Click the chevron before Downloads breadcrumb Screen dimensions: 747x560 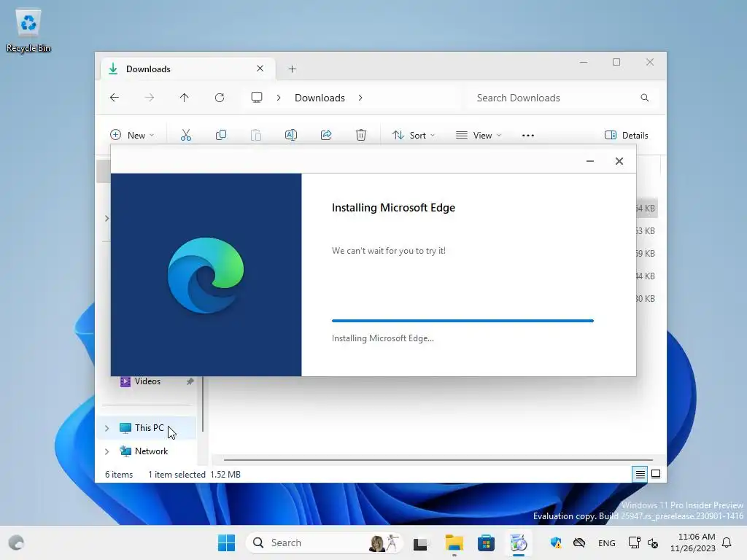(279, 98)
